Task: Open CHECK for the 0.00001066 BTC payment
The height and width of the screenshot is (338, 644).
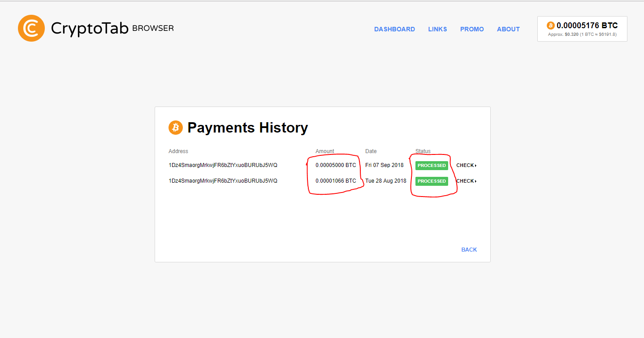Action: click(465, 181)
